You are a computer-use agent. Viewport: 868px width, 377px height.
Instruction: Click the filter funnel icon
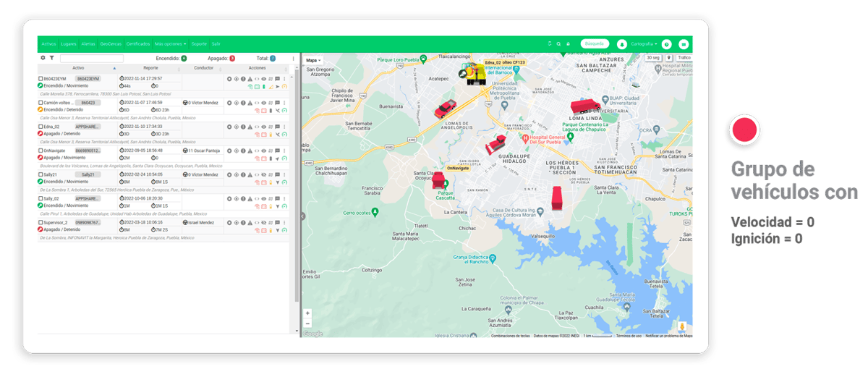click(x=51, y=58)
